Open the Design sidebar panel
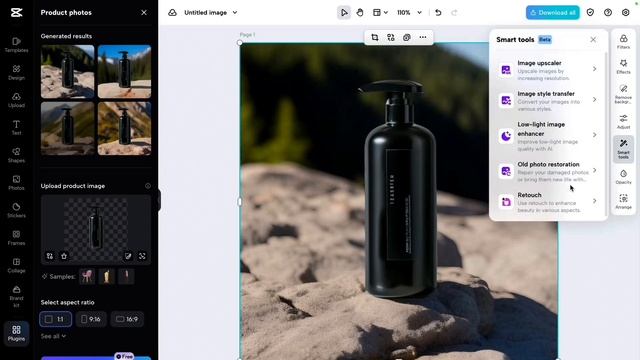The width and height of the screenshot is (640, 360). point(16,72)
